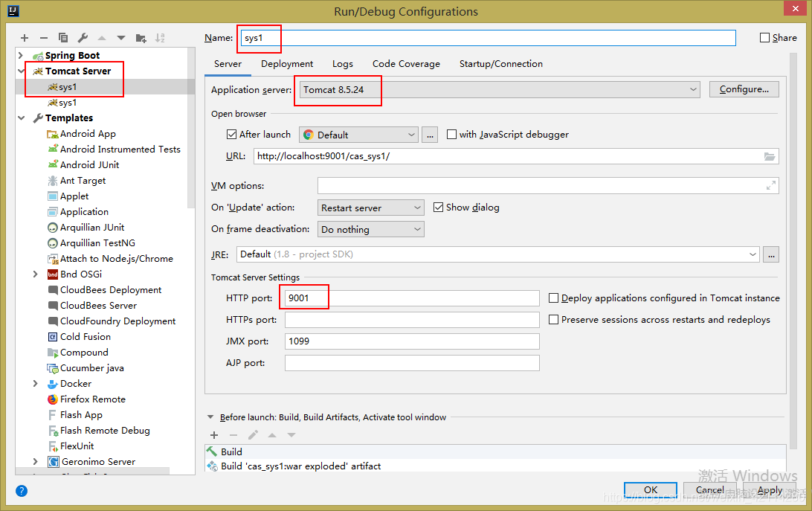Click the browser browse ellipsis button
Viewport: 812px width, 511px height.
pyautogui.click(x=430, y=135)
